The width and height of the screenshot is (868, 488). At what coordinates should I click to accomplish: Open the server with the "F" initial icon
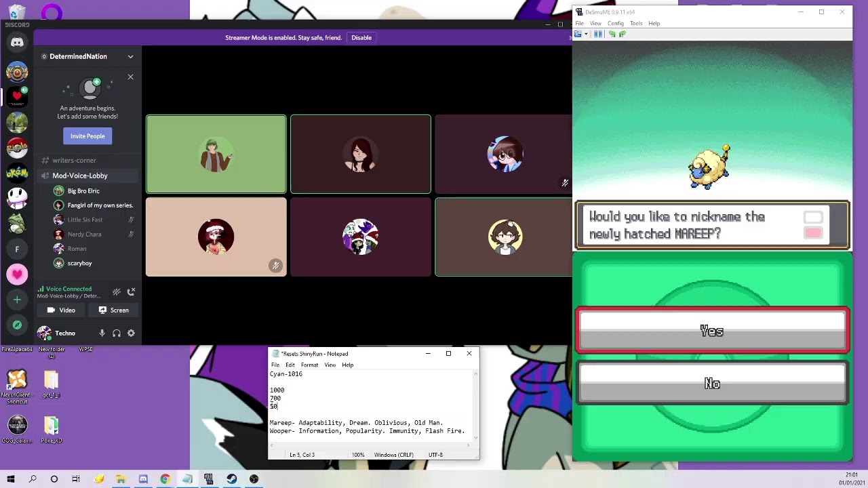pos(17,249)
